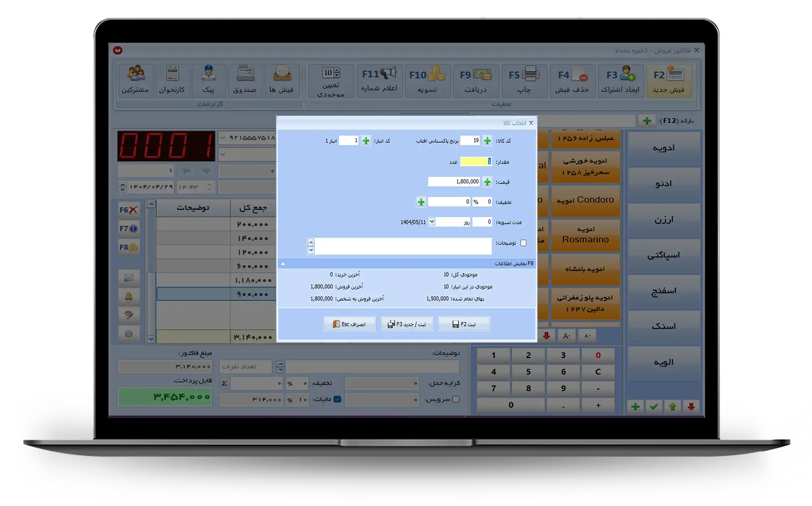
Task: Click the F10 تسویه coins icon
Action: [427, 80]
